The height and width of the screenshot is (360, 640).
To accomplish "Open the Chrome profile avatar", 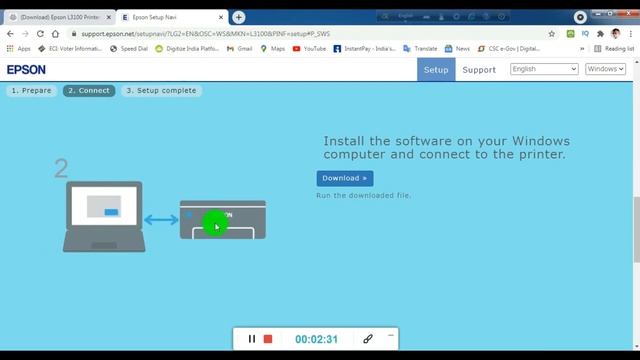I will (616, 34).
